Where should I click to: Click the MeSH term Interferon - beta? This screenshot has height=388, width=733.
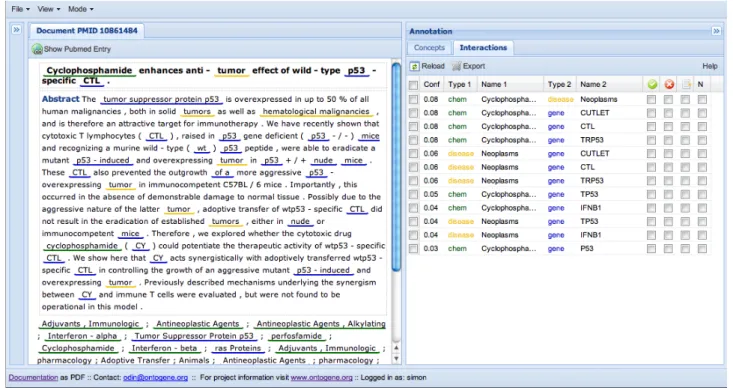(x=164, y=348)
